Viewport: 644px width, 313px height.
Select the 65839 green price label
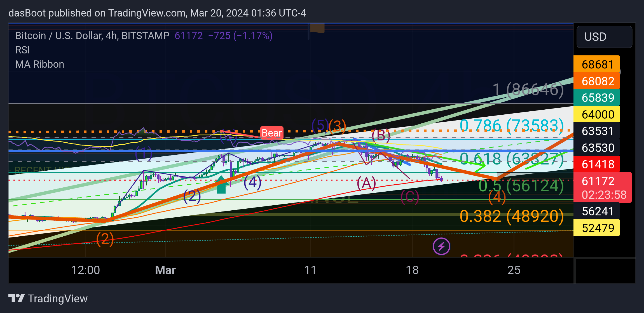coord(597,98)
